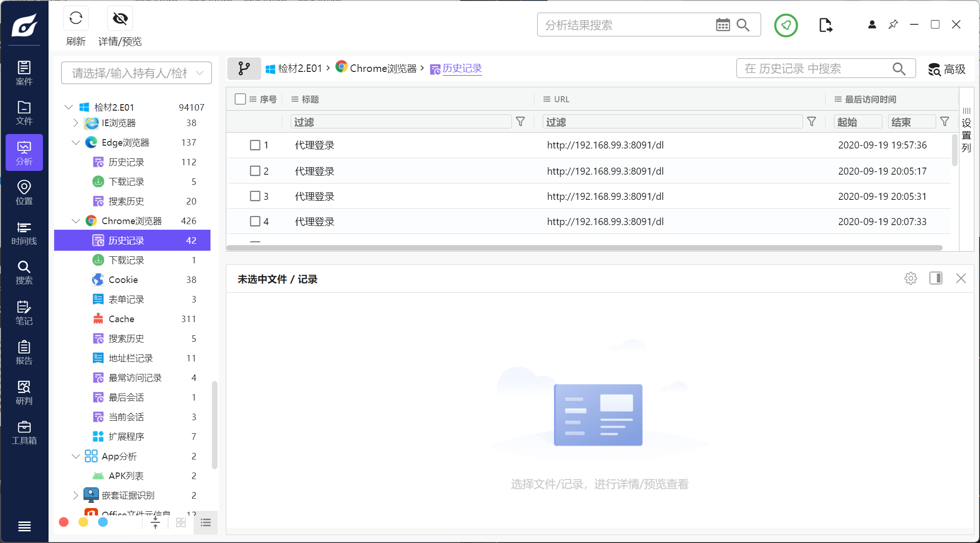
Task: Check the checkbox for row 1
Action: [255, 145]
